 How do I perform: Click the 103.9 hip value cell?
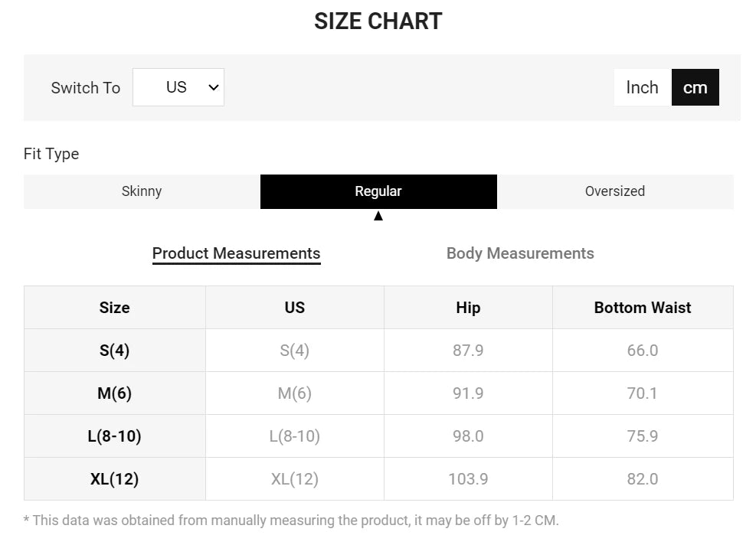tap(468, 479)
